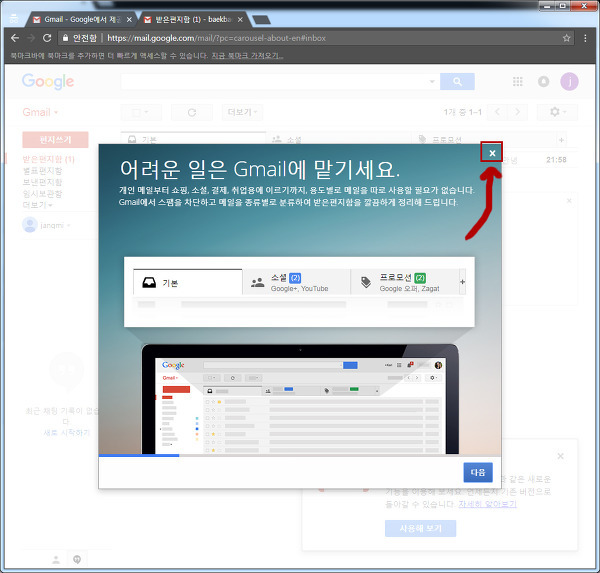Open 별표편지함 in the sidebar
Viewport: 600px width, 573px height.
42,171
